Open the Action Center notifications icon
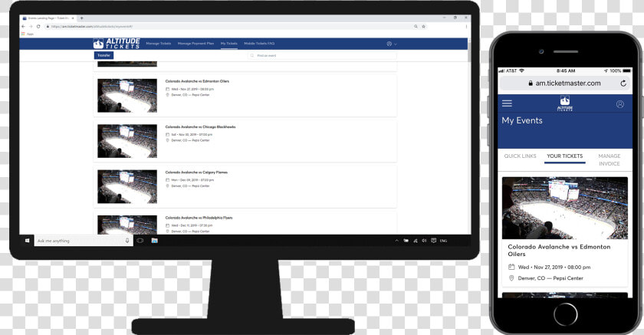Screen dimensions: 644x335 click(433, 241)
